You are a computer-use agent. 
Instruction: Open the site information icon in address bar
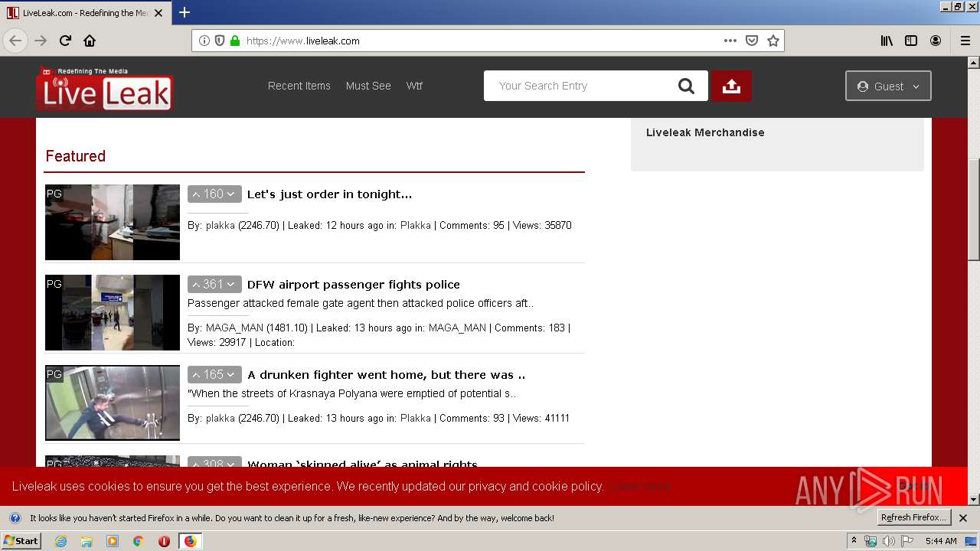click(x=204, y=41)
